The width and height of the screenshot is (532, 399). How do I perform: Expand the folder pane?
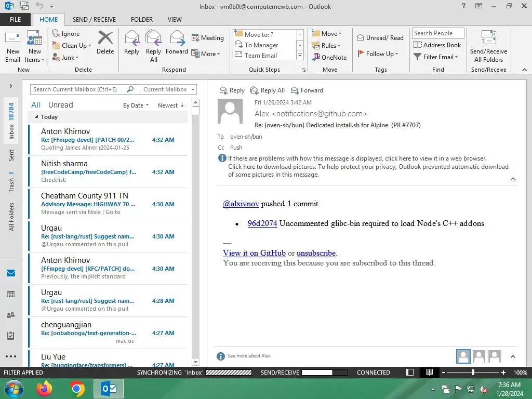coord(11,86)
